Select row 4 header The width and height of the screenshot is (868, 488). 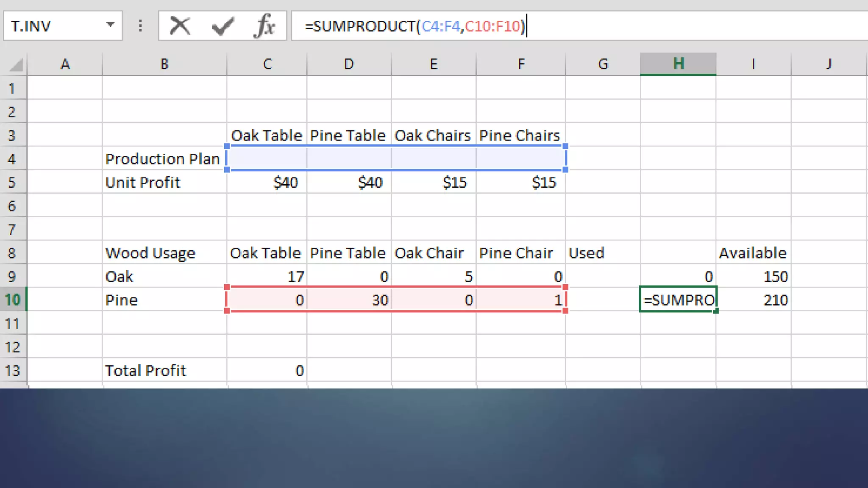point(12,159)
